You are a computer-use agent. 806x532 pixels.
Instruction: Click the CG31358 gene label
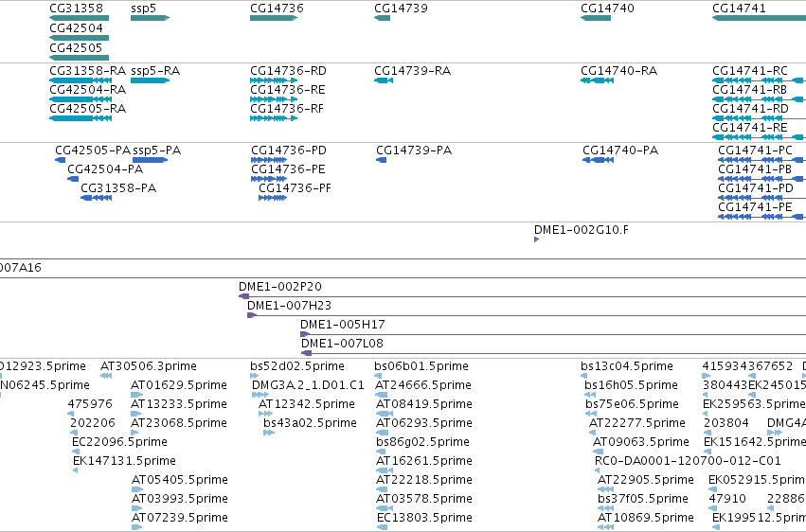[x=76, y=9]
